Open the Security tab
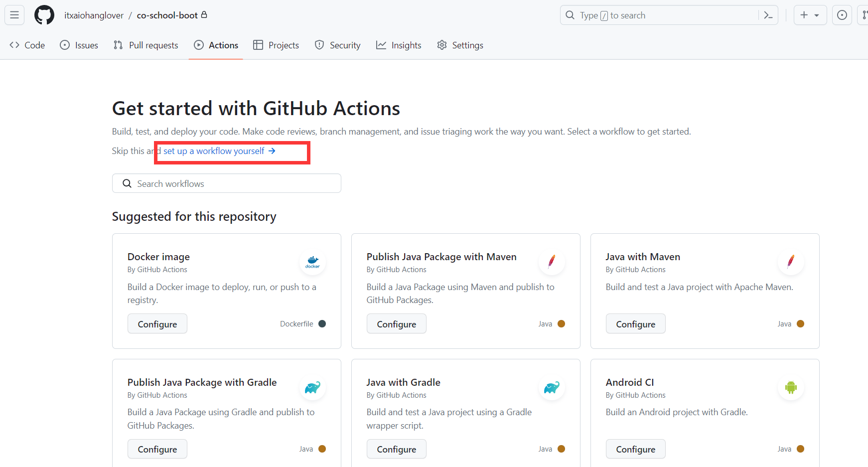868x467 pixels. click(338, 45)
